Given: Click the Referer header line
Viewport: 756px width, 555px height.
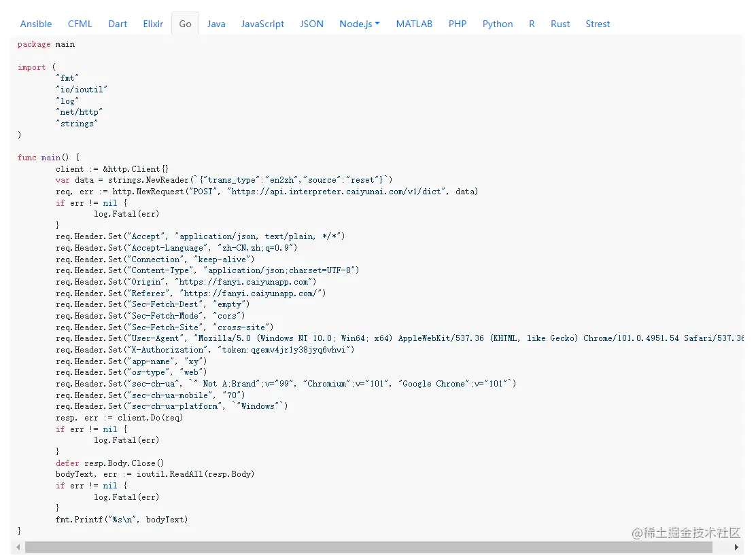Looking at the screenshot, I should tap(190, 293).
